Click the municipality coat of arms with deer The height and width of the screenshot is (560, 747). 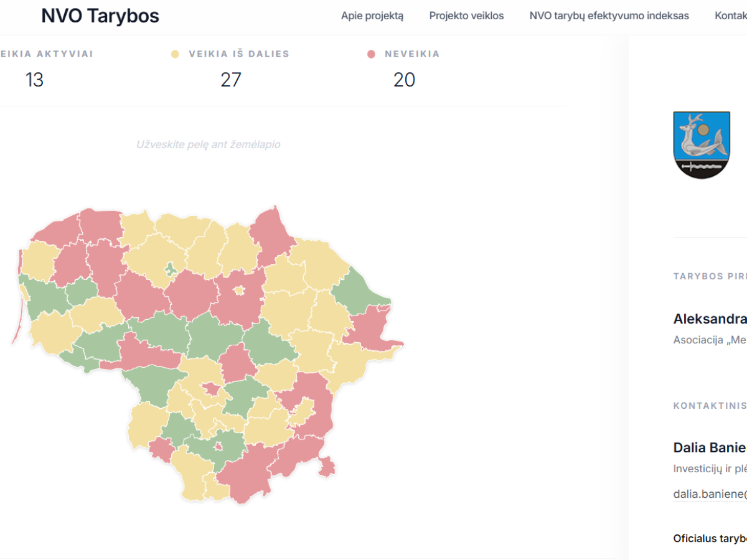click(x=701, y=145)
